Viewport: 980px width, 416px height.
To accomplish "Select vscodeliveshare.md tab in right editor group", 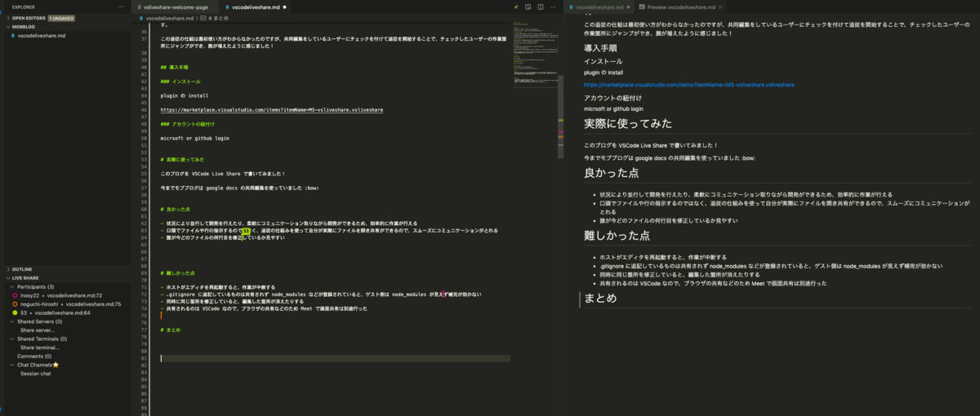I will 600,7.
